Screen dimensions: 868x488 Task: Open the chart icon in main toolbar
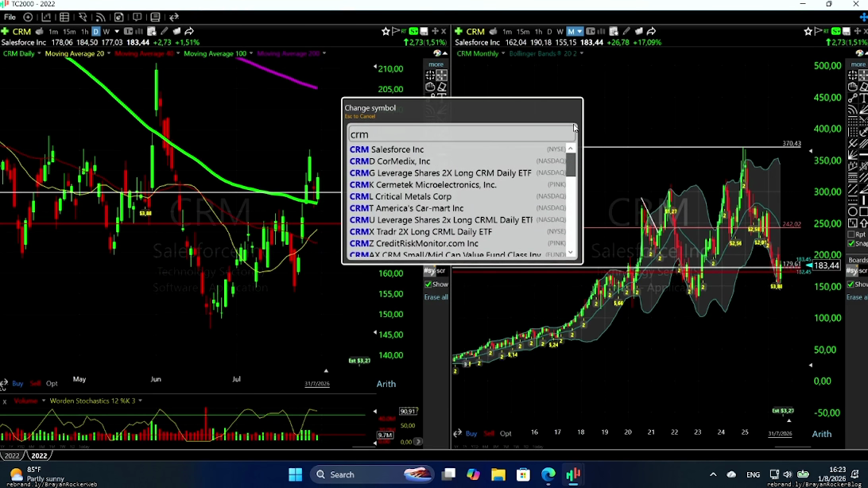point(46,17)
